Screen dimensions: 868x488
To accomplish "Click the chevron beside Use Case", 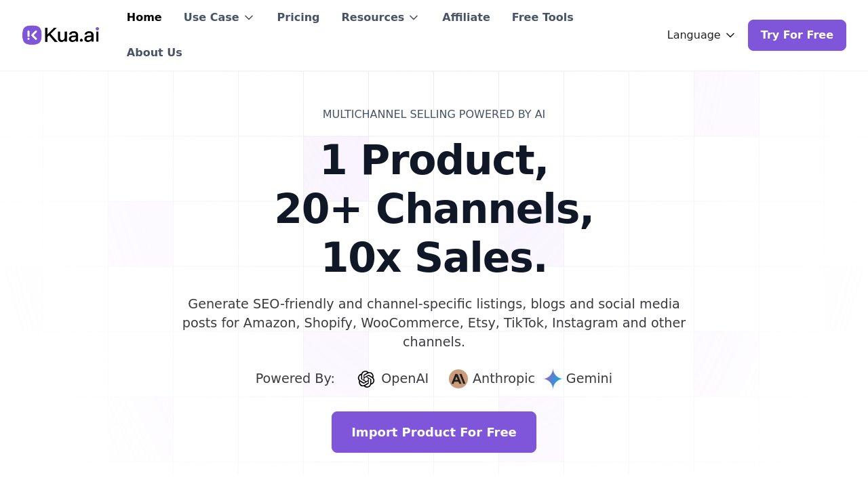I will click(x=249, y=18).
